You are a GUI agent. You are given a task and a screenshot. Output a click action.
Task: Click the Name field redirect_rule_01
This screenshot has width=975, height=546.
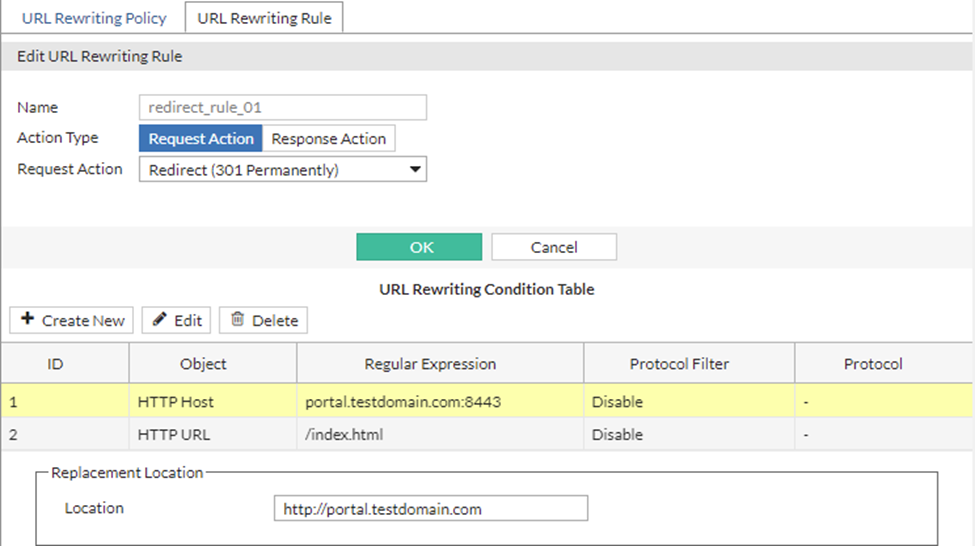pos(282,108)
